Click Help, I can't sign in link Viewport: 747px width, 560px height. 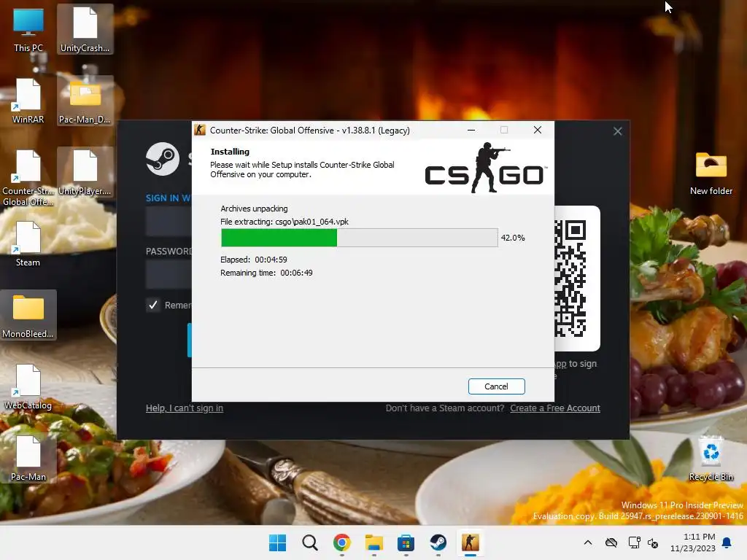point(185,408)
